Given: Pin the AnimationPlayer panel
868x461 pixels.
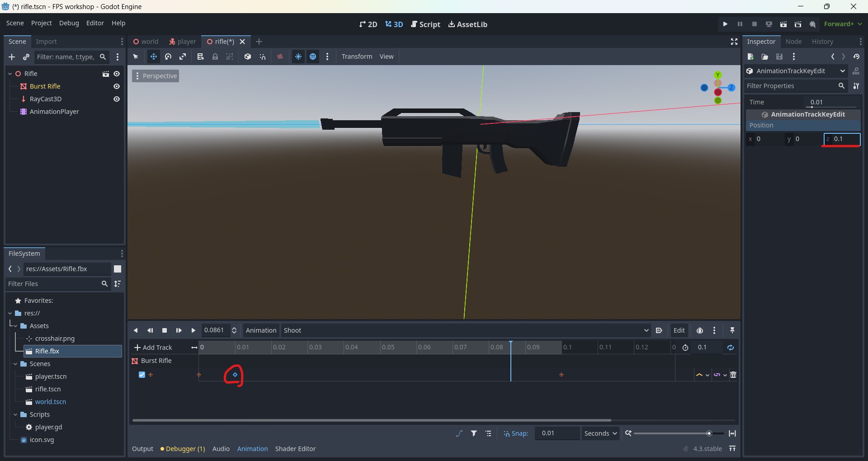Looking at the screenshot, I should [x=732, y=330].
